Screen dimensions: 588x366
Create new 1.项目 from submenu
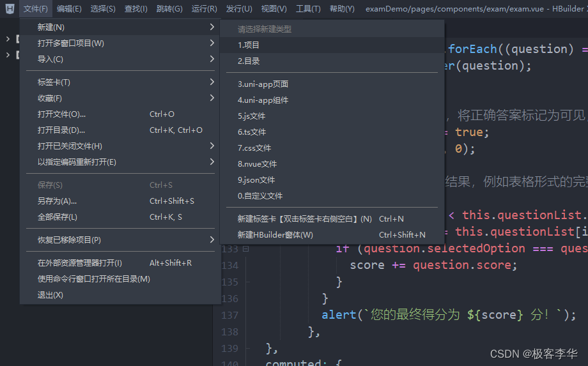coord(332,45)
